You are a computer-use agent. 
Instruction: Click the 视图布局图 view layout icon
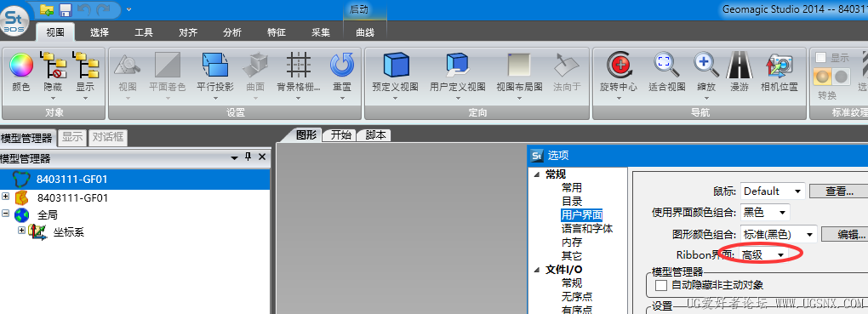point(519,66)
